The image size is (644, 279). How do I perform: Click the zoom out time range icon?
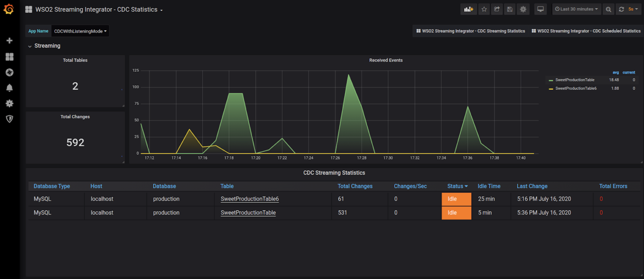click(608, 9)
